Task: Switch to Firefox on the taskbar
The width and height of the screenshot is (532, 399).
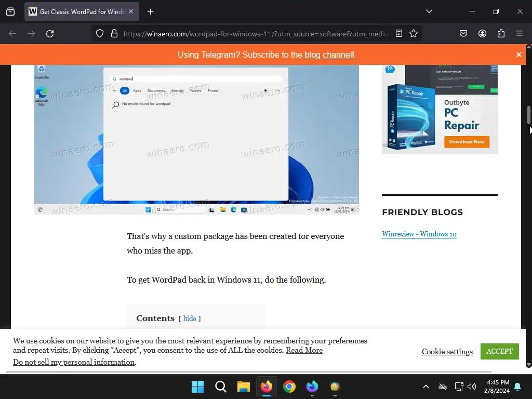Action: [267, 387]
